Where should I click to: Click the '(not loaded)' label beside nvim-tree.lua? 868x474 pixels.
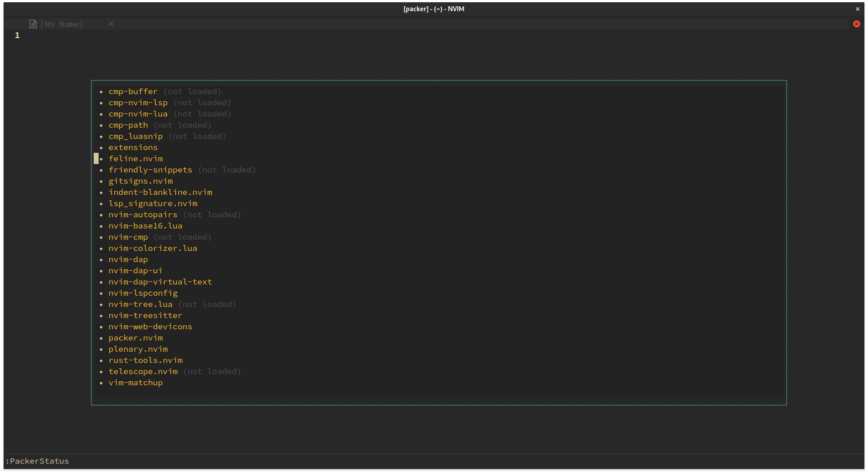coord(207,304)
